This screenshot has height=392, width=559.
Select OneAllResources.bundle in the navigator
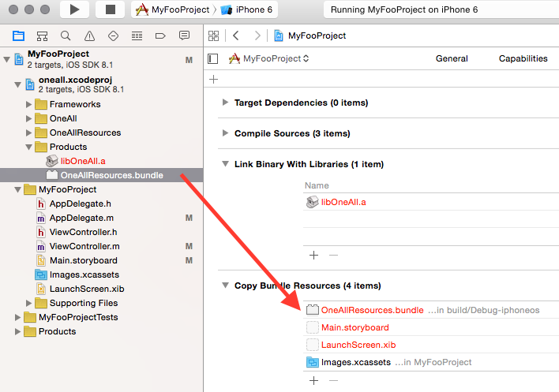point(102,175)
